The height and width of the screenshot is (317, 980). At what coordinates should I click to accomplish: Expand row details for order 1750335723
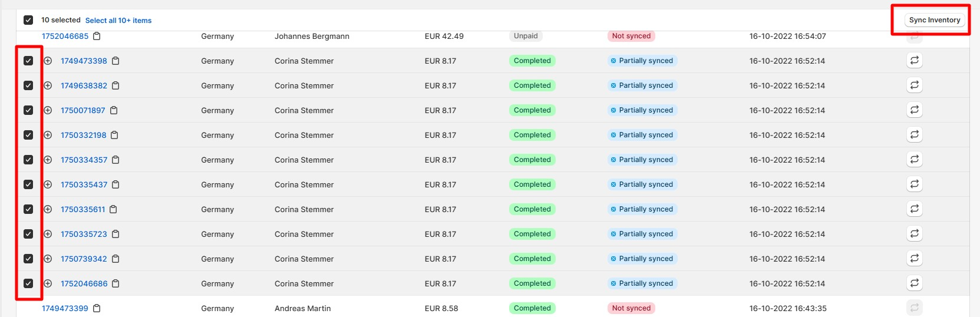click(x=48, y=234)
